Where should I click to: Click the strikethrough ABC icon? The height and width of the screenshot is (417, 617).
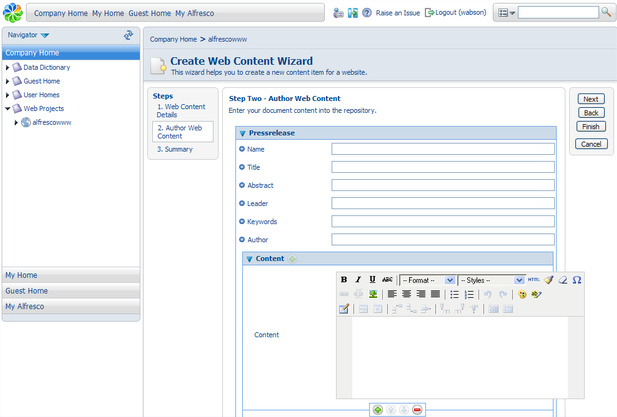pos(387,279)
